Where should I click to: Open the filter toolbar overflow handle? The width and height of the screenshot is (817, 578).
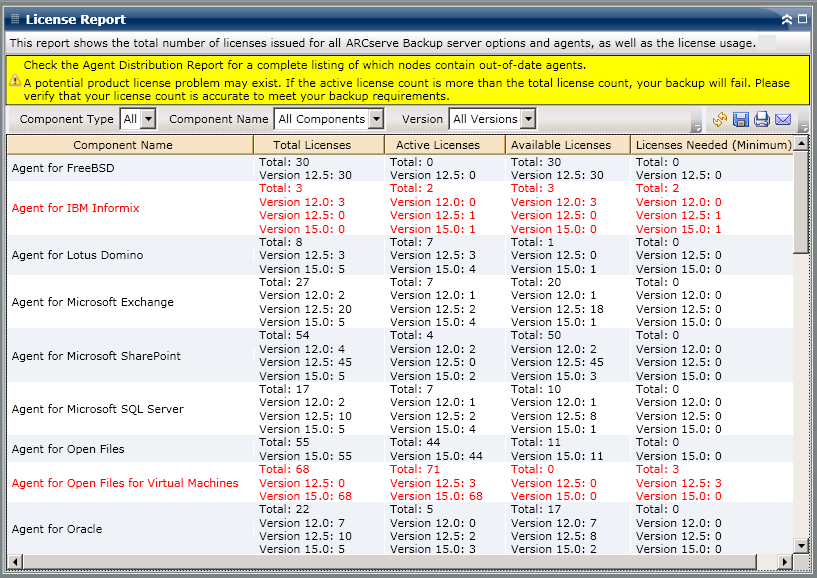(696, 127)
